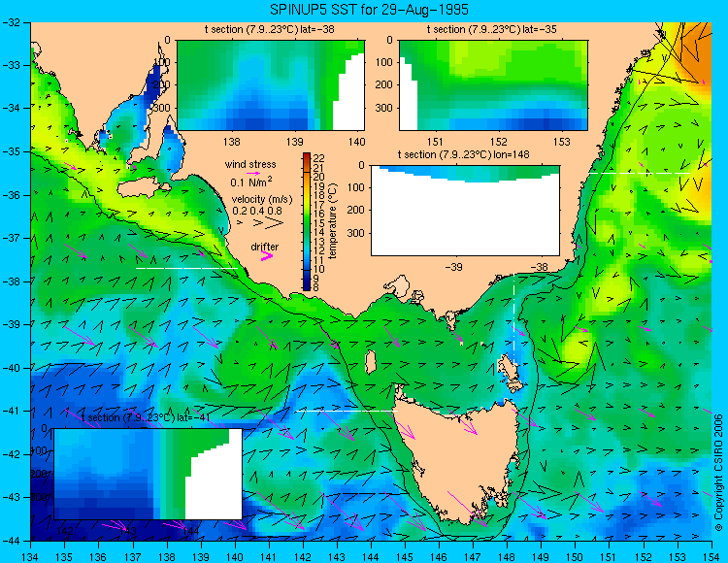Select the "t section (7.9..23°C) lat=-35" heading
This screenshot has height=563, width=728.
coord(492,29)
